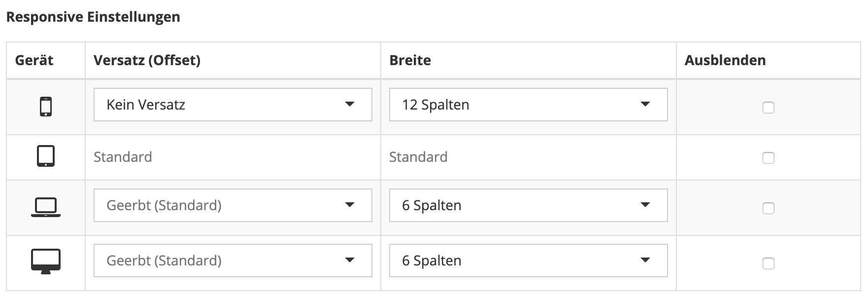Click the 'Ausblenden' column header
The height and width of the screenshot is (299, 868).
pos(725,60)
